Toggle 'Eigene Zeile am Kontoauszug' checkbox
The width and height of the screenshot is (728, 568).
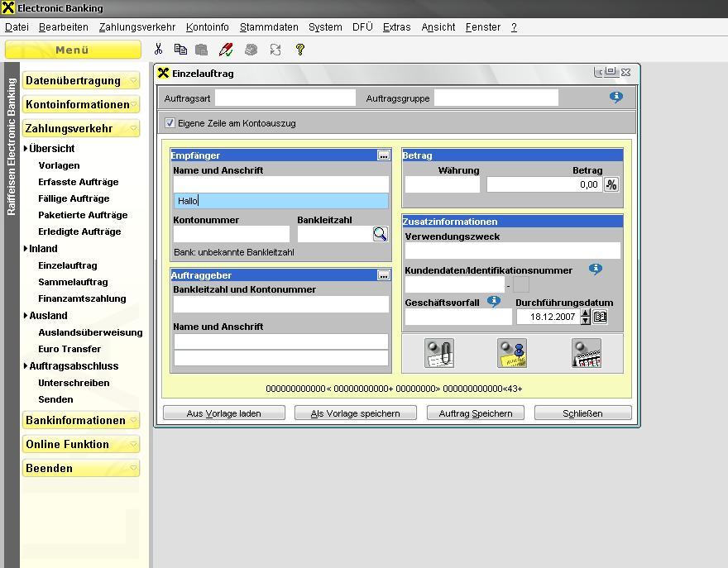(170, 123)
